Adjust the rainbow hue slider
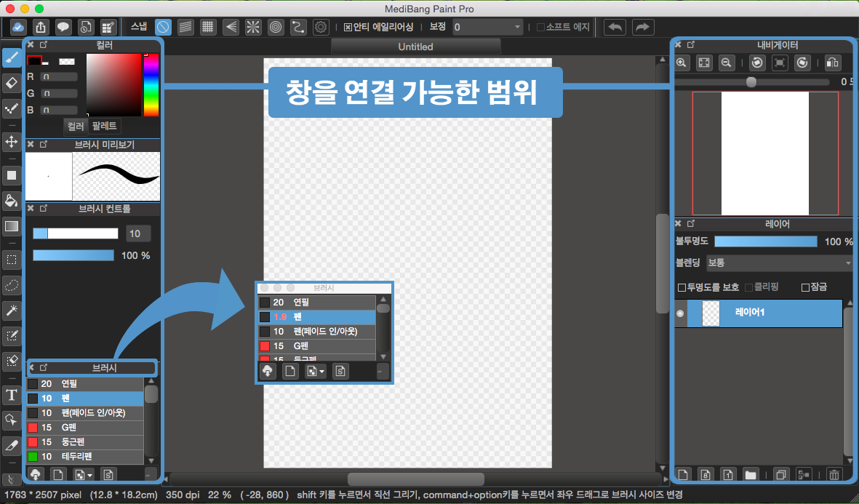This screenshot has width=859, height=504. pos(151,85)
